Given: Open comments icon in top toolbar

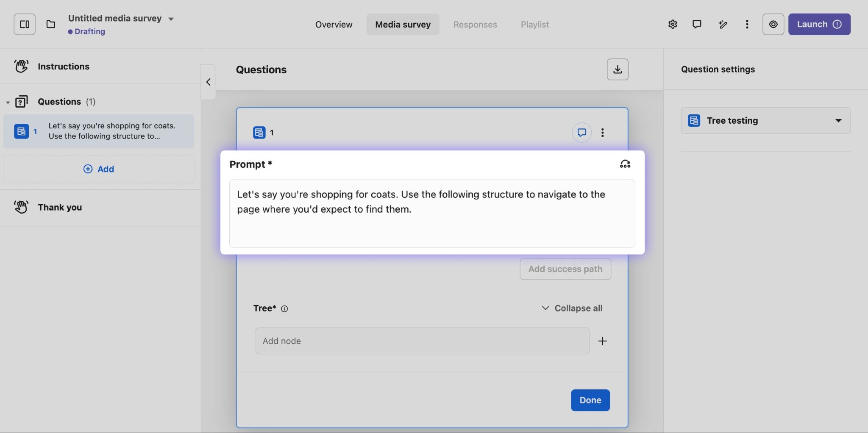Looking at the screenshot, I should [697, 24].
